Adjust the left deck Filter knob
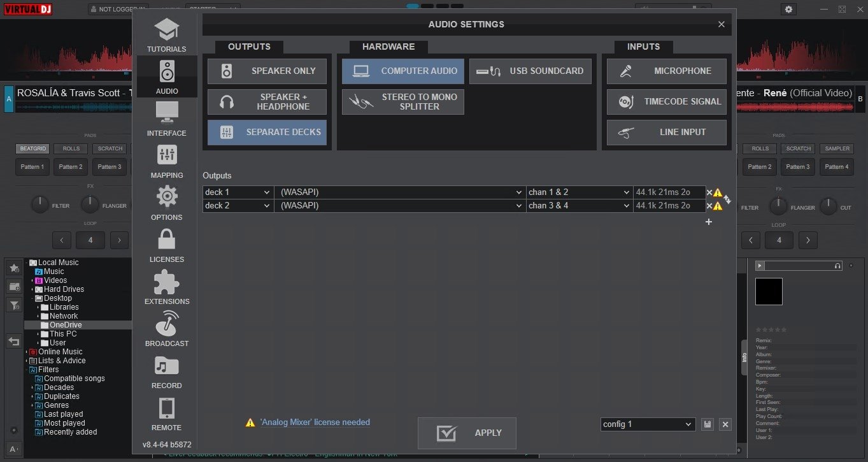The width and height of the screenshot is (868, 462). [39, 206]
